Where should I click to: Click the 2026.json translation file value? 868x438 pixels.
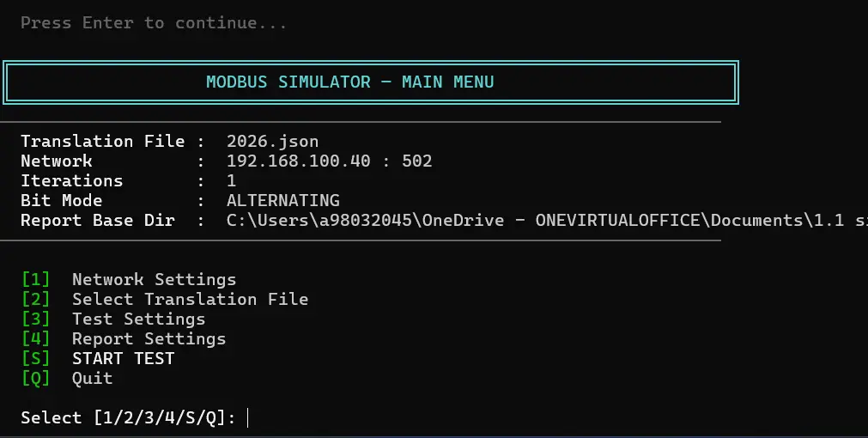tap(272, 141)
